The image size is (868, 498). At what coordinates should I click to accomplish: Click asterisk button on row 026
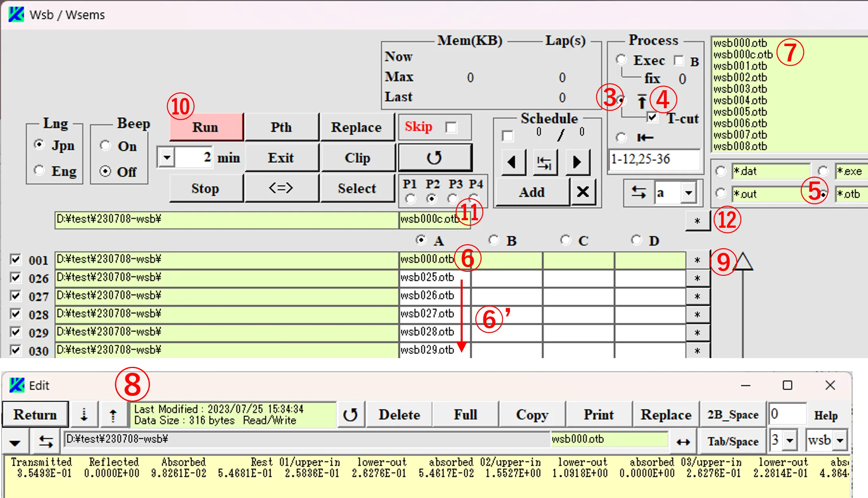[697, 278]
